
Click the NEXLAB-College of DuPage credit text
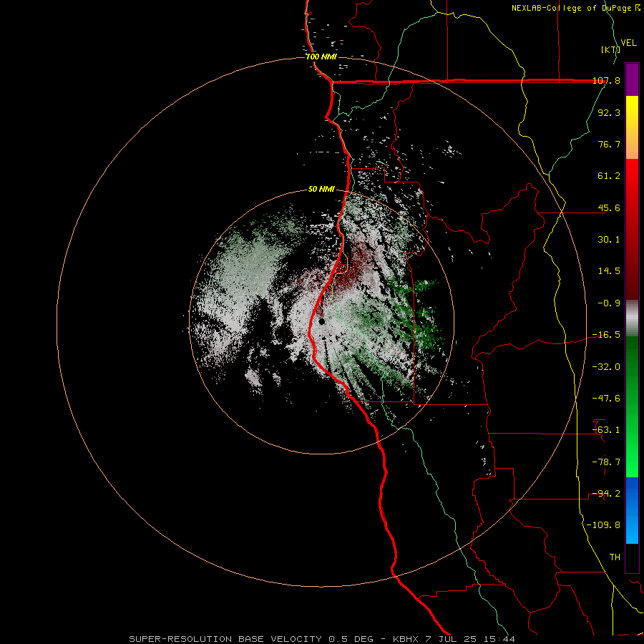(x=575, y=8)
